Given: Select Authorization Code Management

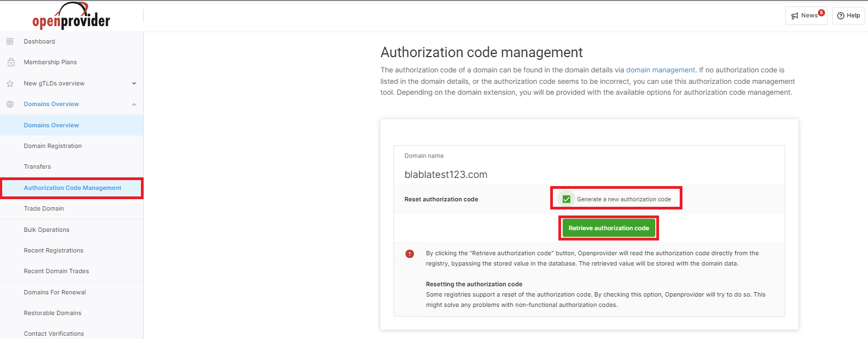Looking at the screenshot, I should 71,188.
